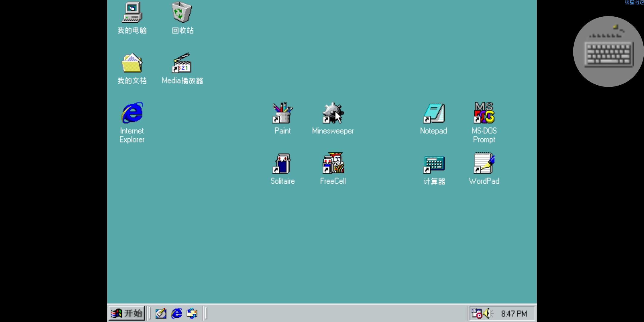Viewport: 644px width, 322px height.
Task: Launch Internet Explorer from quick launch bar
Action: (x=177, y=313)
